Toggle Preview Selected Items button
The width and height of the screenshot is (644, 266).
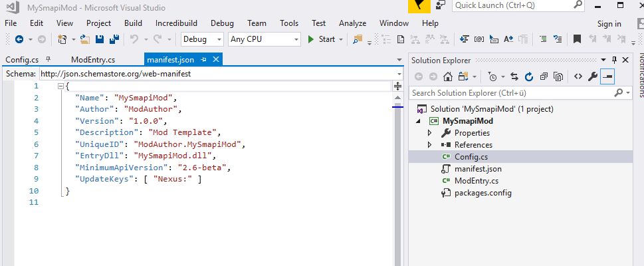click(607, 76)
